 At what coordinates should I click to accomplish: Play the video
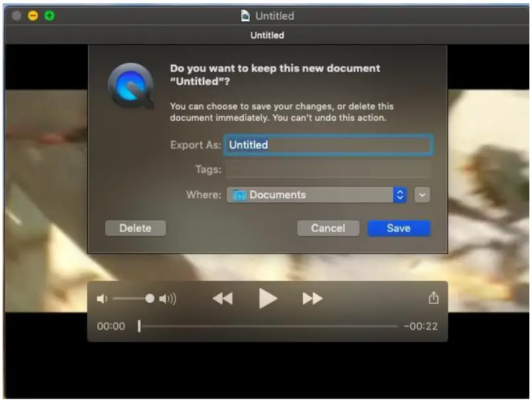(x=268, y=299)
